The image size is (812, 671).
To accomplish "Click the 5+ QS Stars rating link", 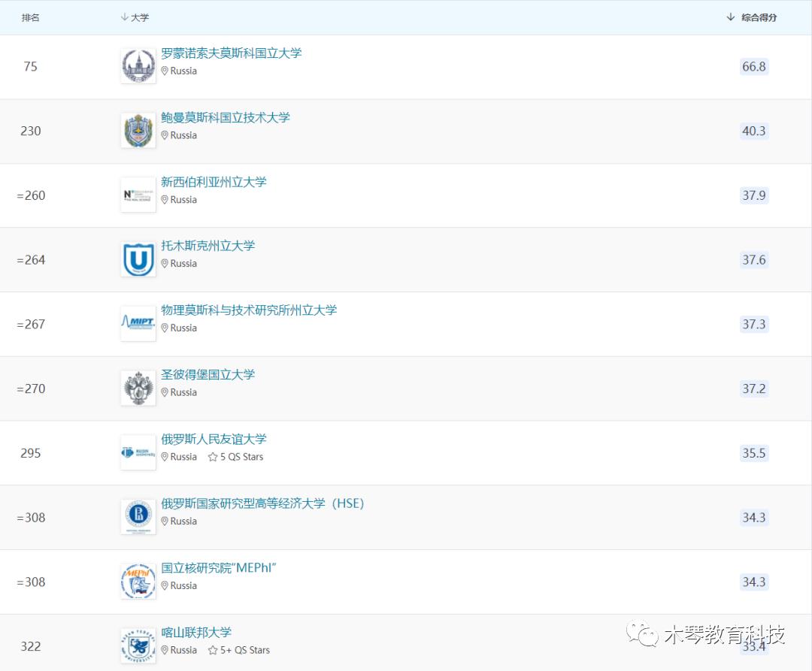I will 239,650.
